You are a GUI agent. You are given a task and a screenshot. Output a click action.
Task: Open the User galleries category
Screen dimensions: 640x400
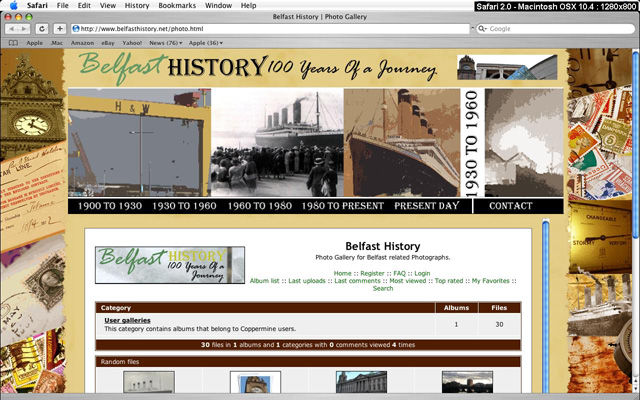127,320
